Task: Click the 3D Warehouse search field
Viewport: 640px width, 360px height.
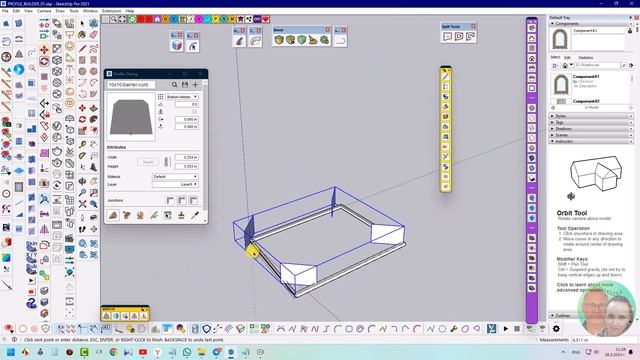Action: pos(597,65)
